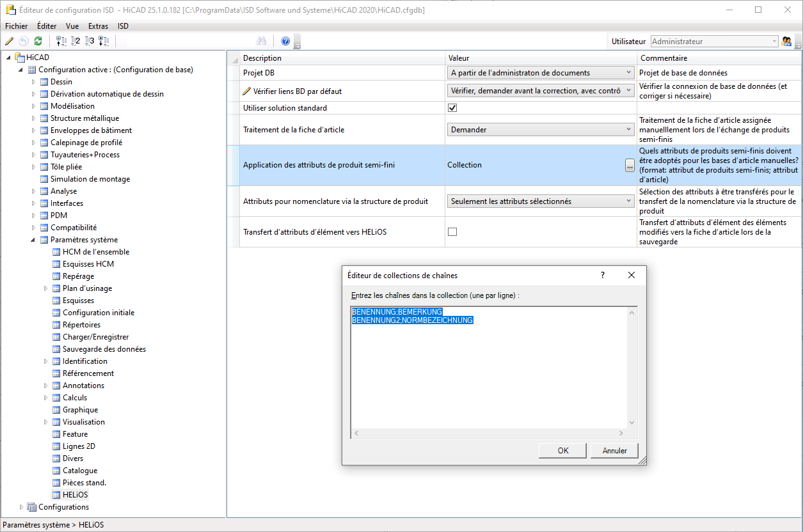803x532 pixels.
Task: Click the app icon in title bar
Action: (10, 10)
